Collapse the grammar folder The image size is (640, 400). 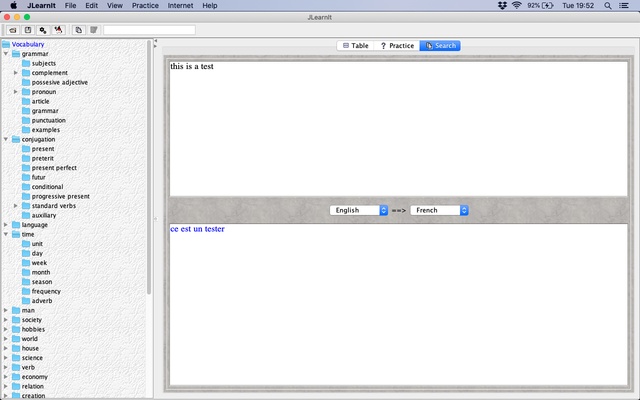(x=6, y=53)
